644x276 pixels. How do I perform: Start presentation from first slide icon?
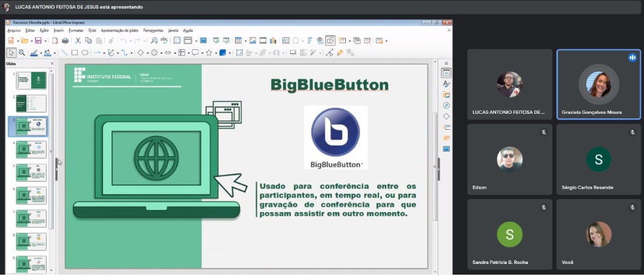tap(216, 41)
